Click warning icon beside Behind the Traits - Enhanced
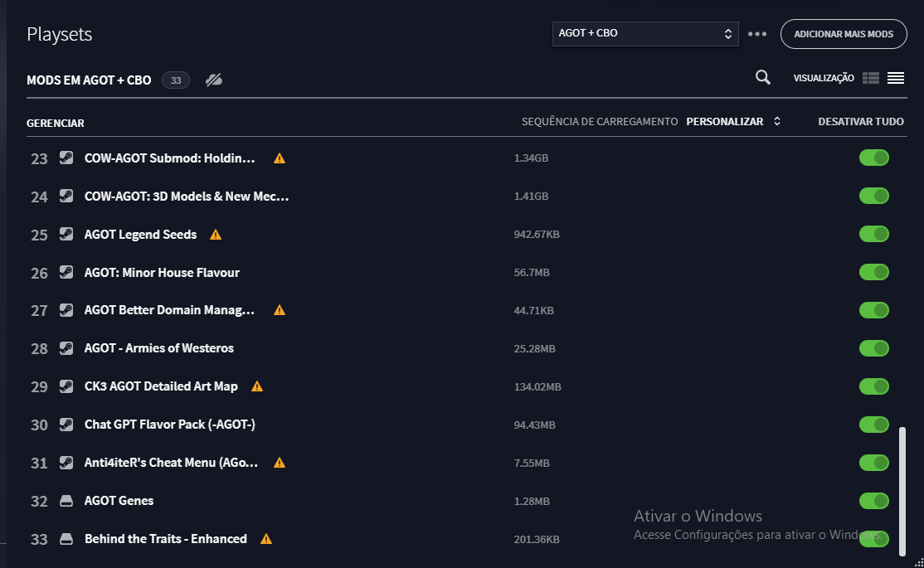The image size is (924, 568). click(266, 539)
